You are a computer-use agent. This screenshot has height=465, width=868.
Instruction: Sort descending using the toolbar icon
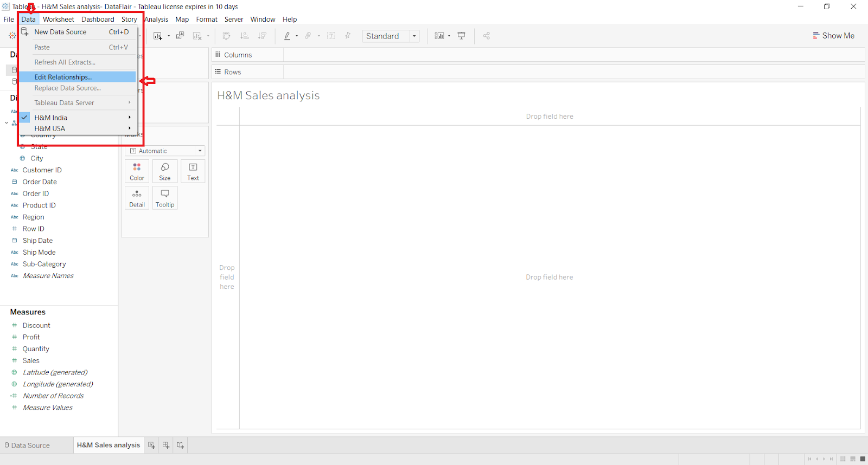(262, 36)
